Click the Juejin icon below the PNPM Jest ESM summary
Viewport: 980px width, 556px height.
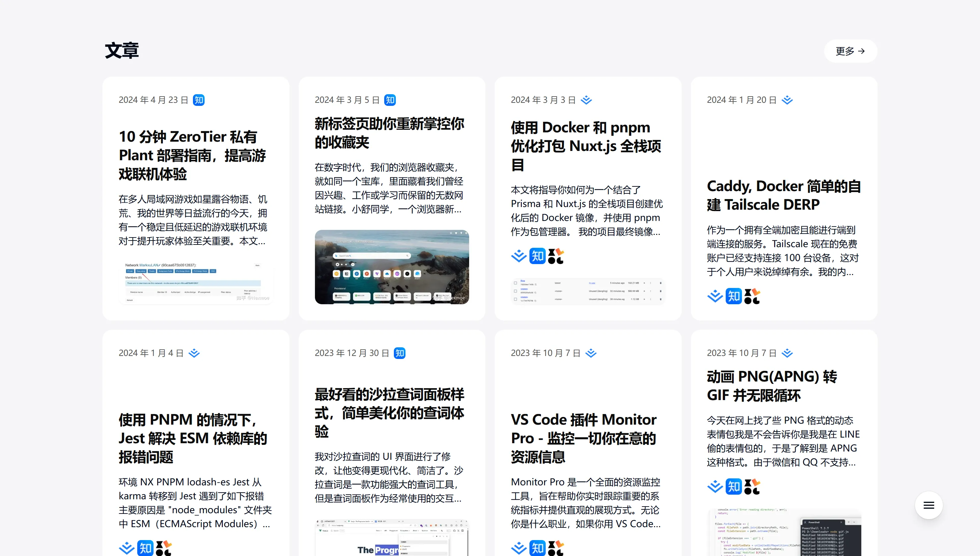[127, 548]
